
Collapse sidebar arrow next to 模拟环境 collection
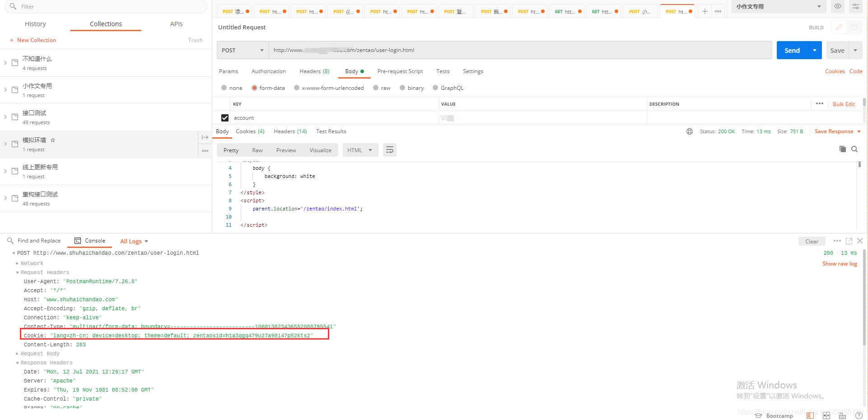pyautogui.click(x=205, y=137)
